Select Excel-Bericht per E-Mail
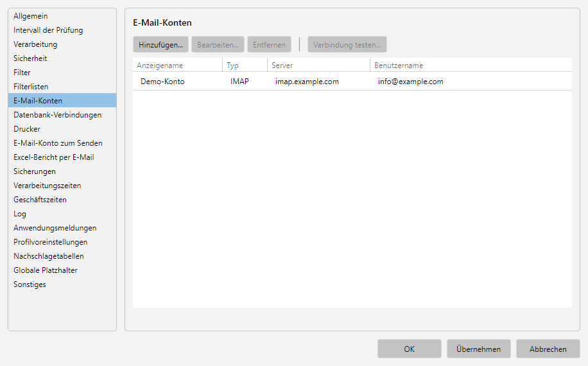Screen dimensions: 588x366 tap(62, 157)
